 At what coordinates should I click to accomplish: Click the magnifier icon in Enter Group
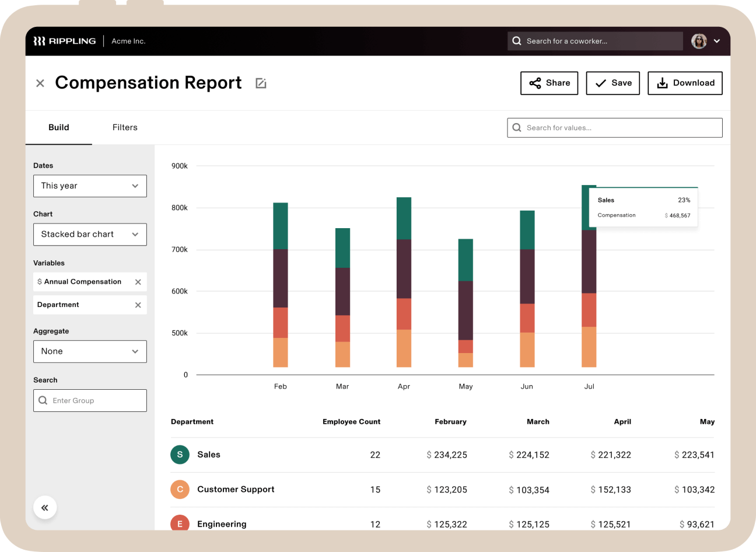point(43,400)
